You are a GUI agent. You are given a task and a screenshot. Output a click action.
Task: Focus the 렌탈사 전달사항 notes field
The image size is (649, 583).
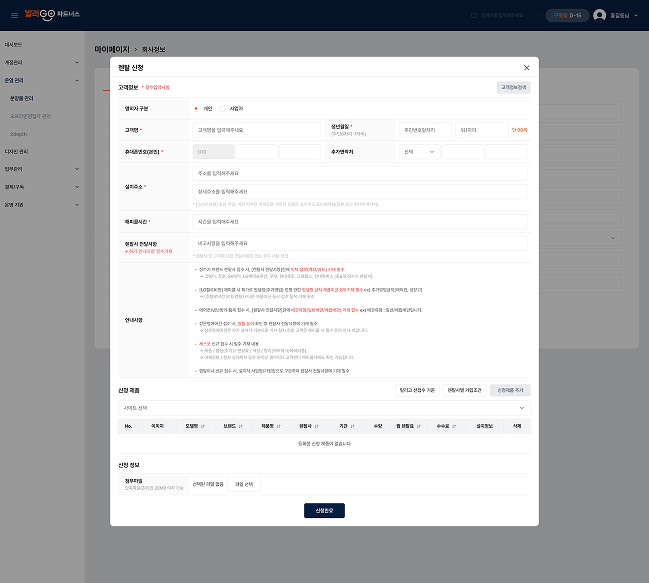[x=360, y=243]
